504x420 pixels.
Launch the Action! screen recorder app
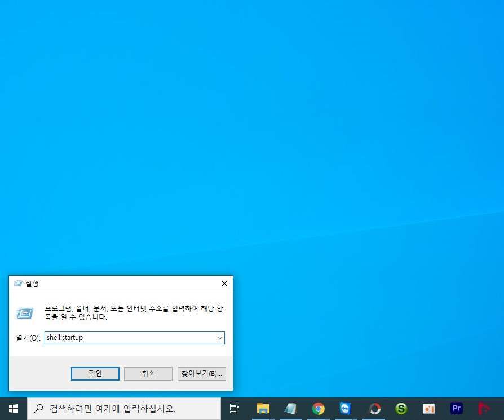coord(374,408)
